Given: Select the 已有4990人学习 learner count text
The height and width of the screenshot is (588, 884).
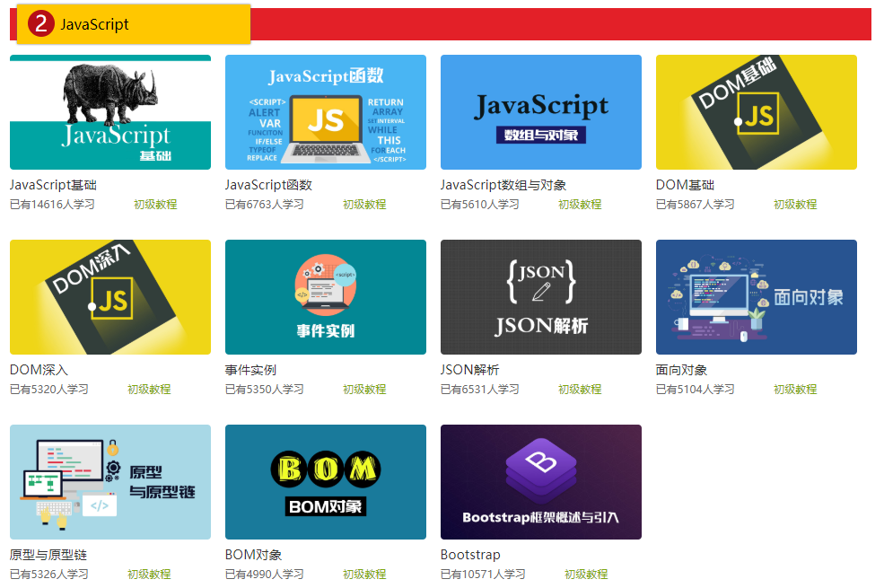Looking at the screenshot, I should click(265, 574).
